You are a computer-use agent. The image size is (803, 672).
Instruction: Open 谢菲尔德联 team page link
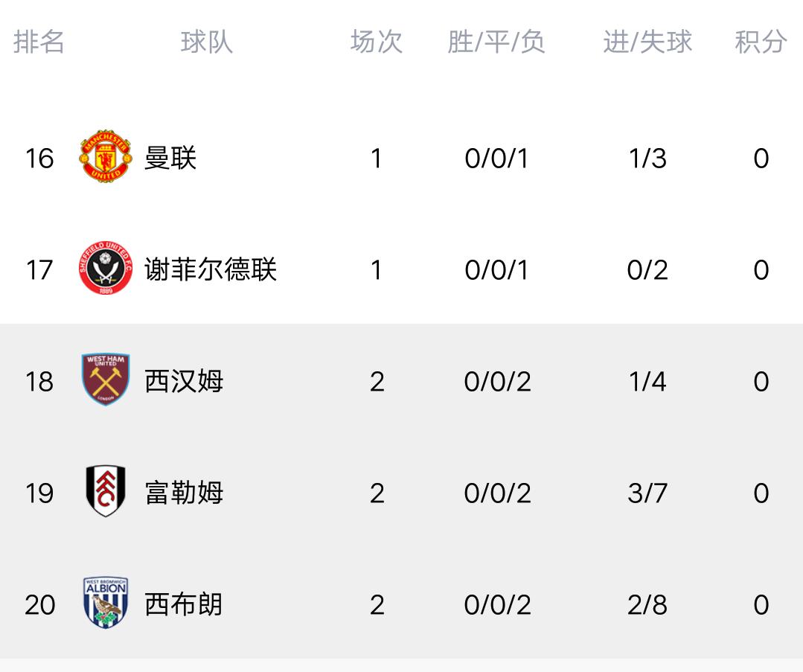[210, 269]
